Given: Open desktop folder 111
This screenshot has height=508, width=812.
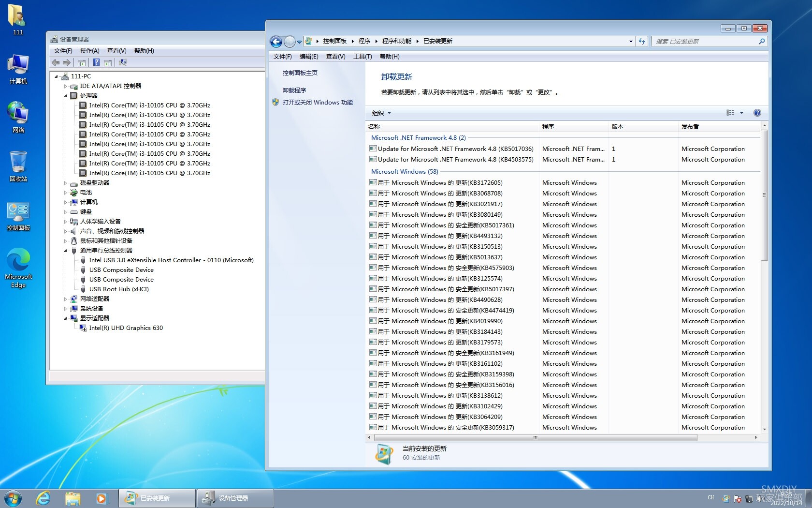Looking at the screenshot, I should click(18, 19).
